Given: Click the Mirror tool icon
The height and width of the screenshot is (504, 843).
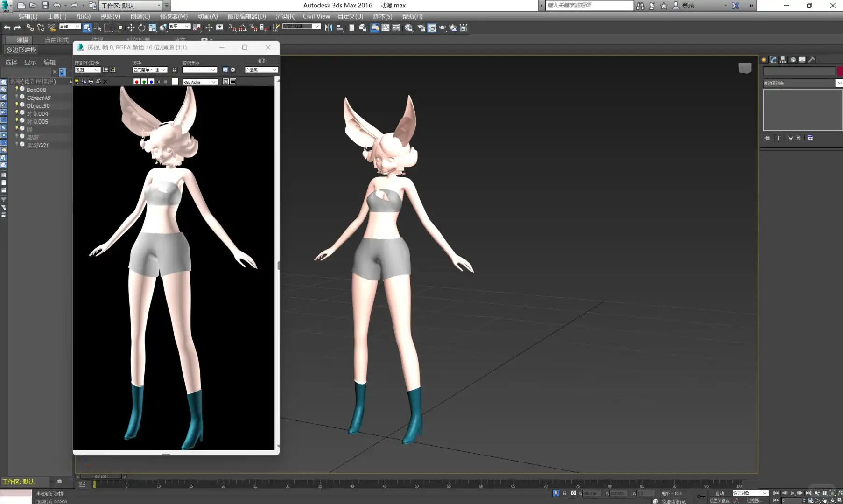Looking at the screenshot, I should click(329, 28).
